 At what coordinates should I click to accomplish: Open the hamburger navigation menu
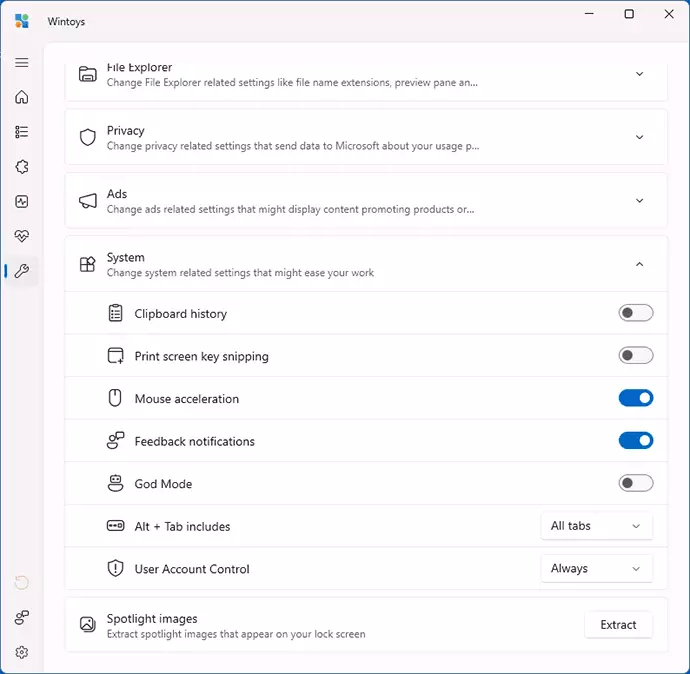pyautogui.click(x=22, y=62)
